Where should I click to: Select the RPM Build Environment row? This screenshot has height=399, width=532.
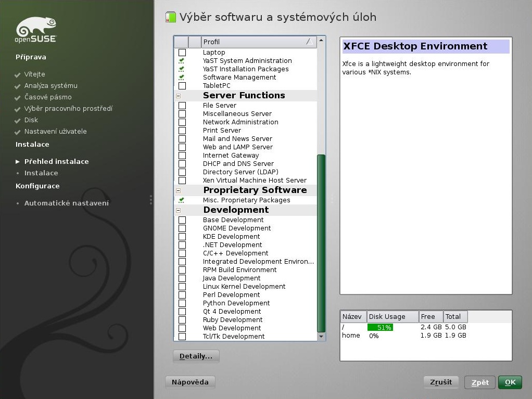click(x=246, y=270)
